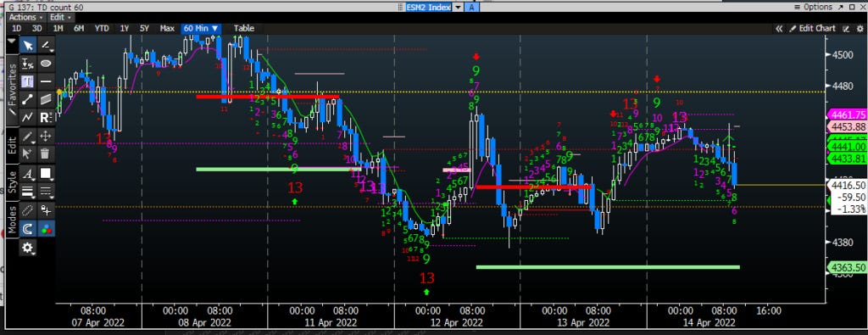Viewport: 868px width, 335px height.
Task: Click the 4363.50 green price label
Action: pyautogui.click(x=847, y=267)
